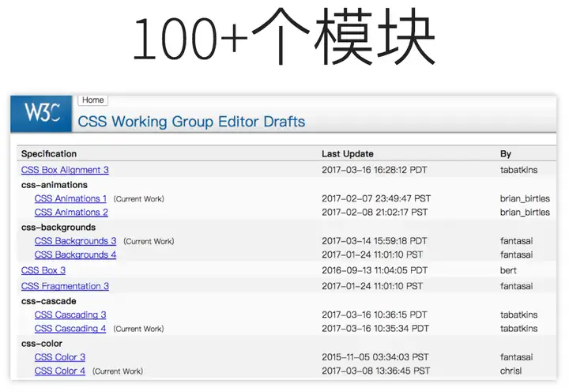Open the CSS Animations 2 draft

tap(71, 213)
